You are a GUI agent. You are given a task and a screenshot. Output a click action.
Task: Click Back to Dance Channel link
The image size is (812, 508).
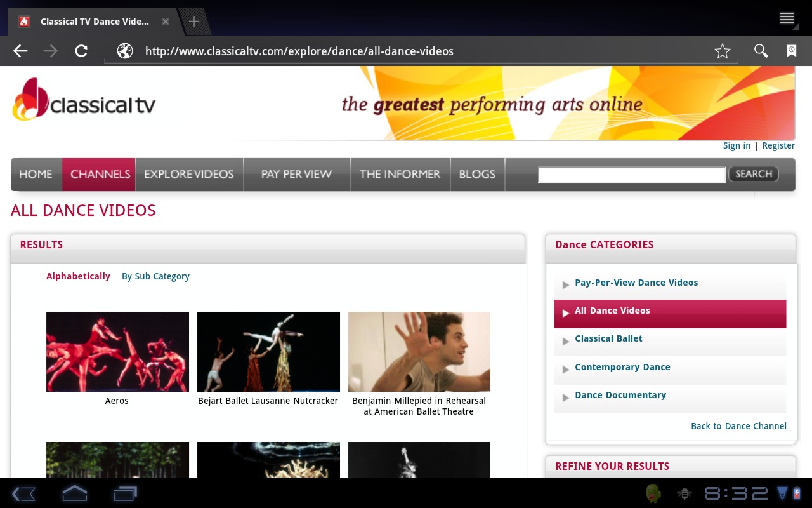(738, 426)
